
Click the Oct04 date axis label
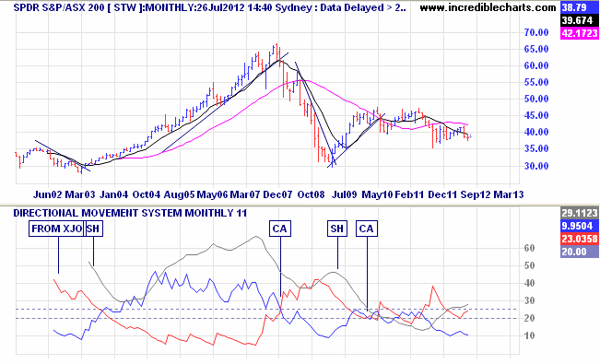tap(147, 194)
